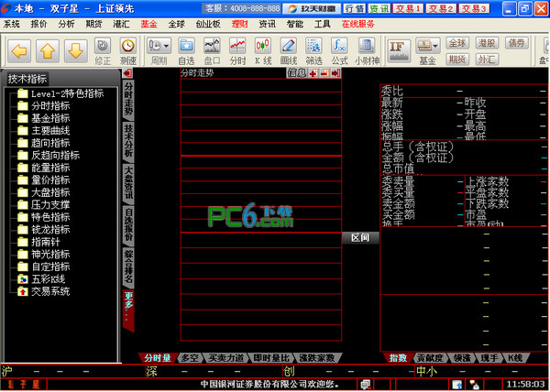Viewport: 550px width, 392px height.
Task: Open the 公式 formula tool icon
Action: tap(339, 47)
